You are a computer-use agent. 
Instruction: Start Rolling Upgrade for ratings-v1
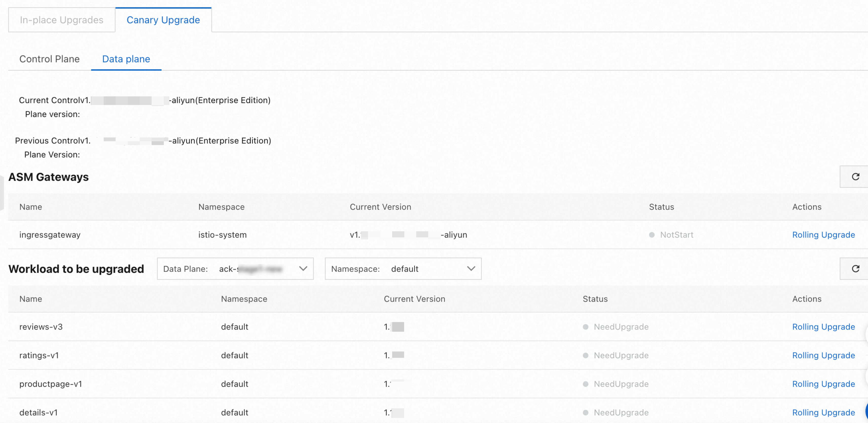823,355
